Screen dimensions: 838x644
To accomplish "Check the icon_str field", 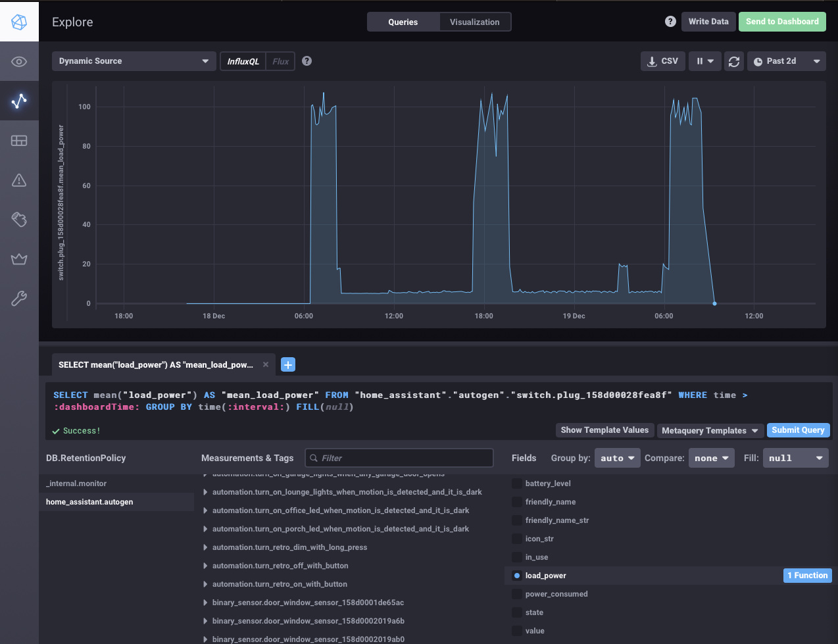I will point(517,539).
